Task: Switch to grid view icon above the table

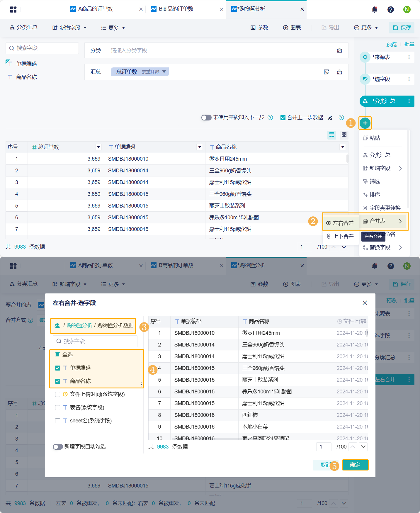Action: pyautogui.click(x=344, y=135)
